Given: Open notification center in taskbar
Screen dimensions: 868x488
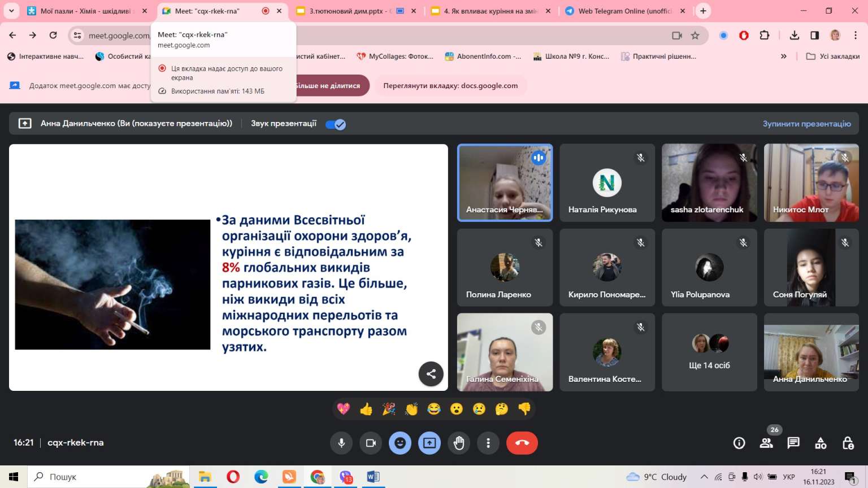Looking at the screenshot, I should coord(850,478).
